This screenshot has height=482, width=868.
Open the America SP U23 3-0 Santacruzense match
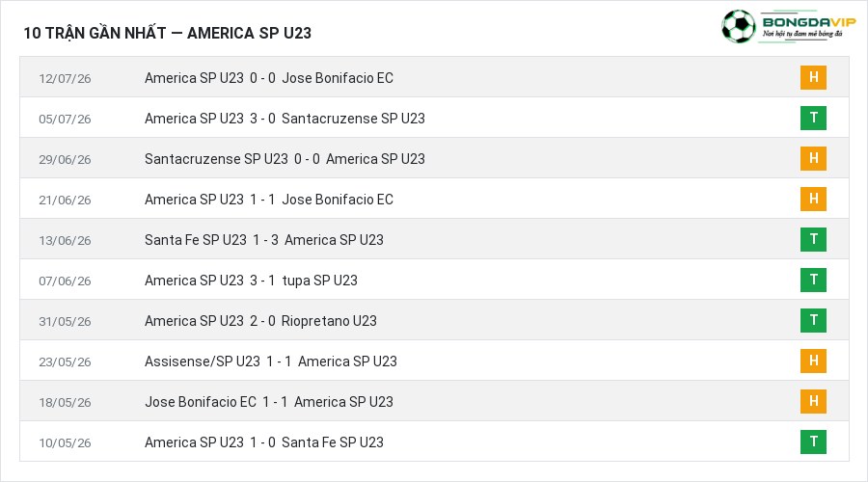click(434, 118)
